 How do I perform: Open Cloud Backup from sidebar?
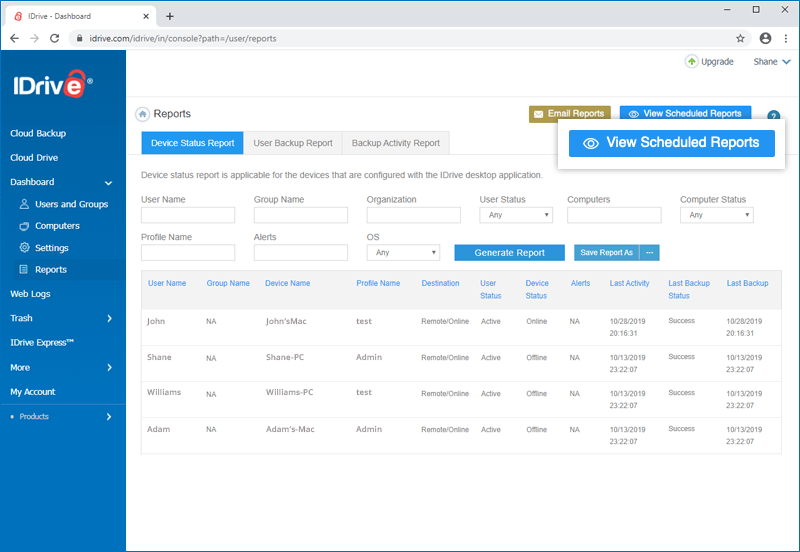click(38, 133)
